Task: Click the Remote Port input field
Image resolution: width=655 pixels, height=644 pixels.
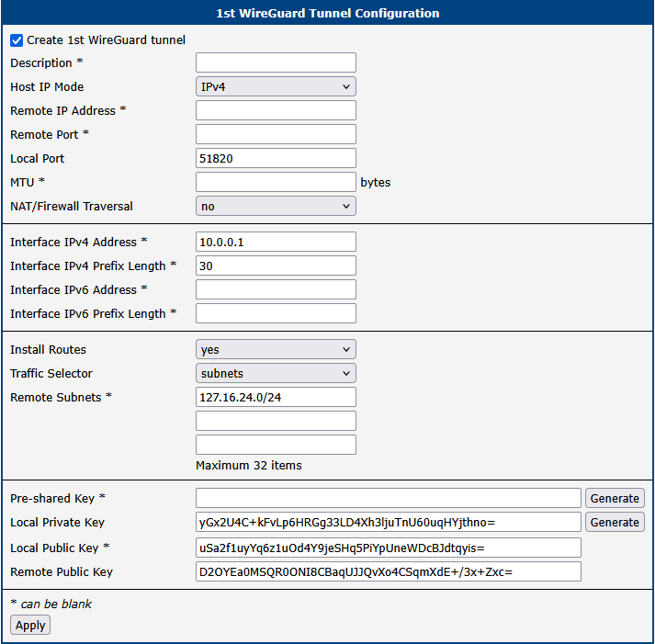Action: pos(276,134)
